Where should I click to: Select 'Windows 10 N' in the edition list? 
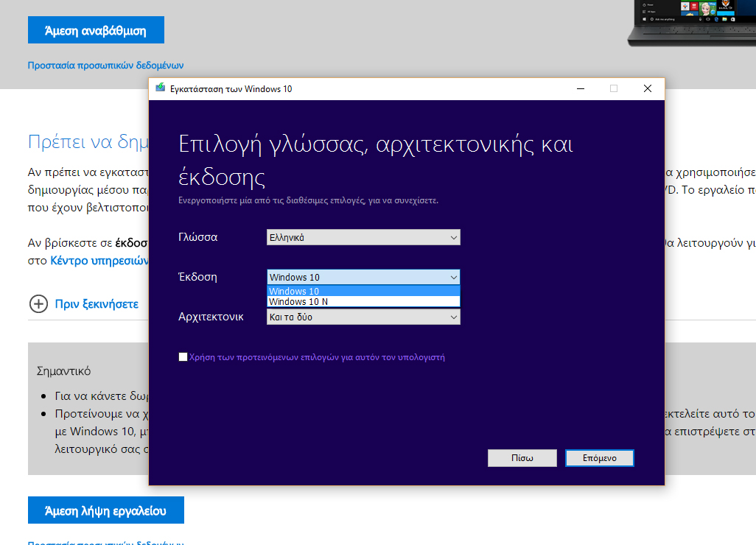[363, 302]
